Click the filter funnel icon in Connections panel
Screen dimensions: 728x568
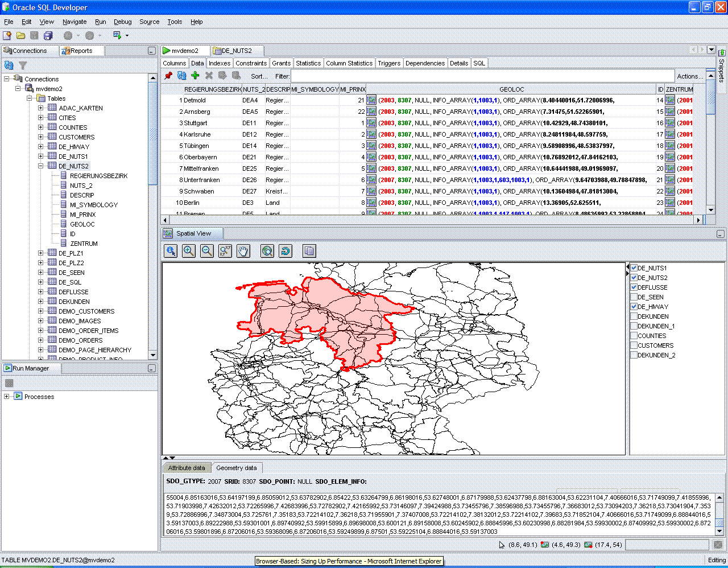[x=23, y=65]
